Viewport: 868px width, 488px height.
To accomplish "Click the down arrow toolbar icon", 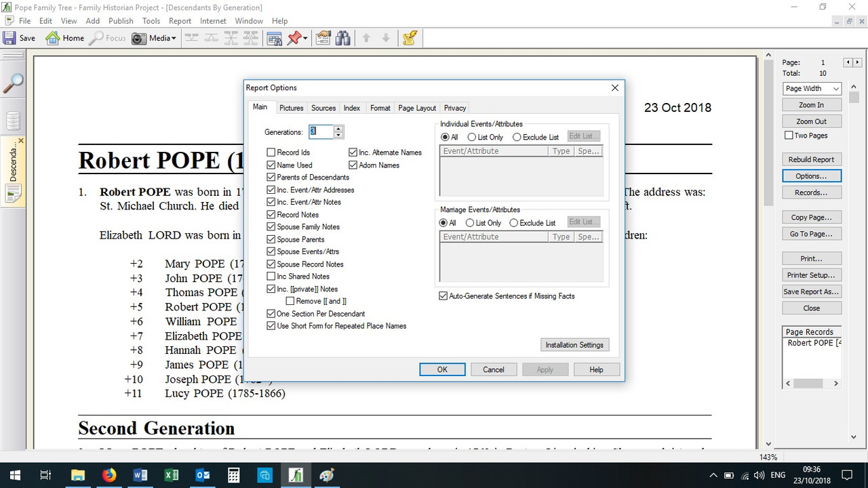I will 386,38.
